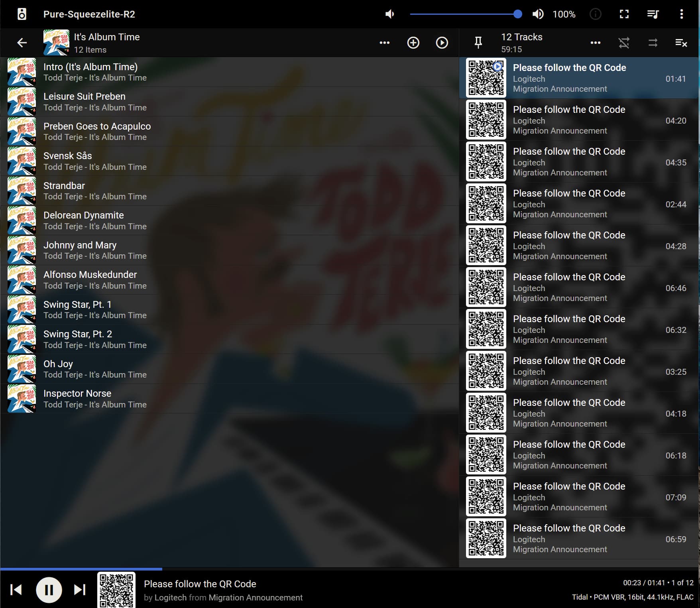Click the 00:23 / 01:41 time display
The height and width of the screenshot is (608, 700).
click(x=645, y=583)
